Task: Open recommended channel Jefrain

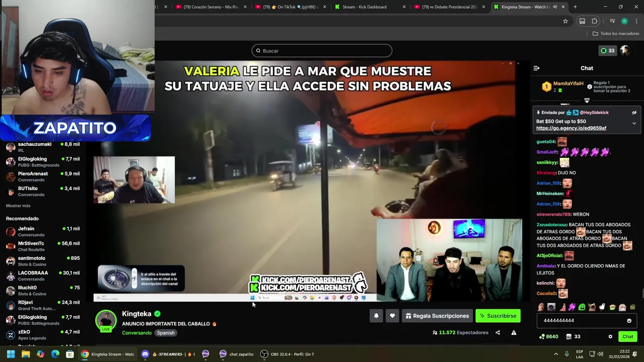Action: click(x=43, y=231)
